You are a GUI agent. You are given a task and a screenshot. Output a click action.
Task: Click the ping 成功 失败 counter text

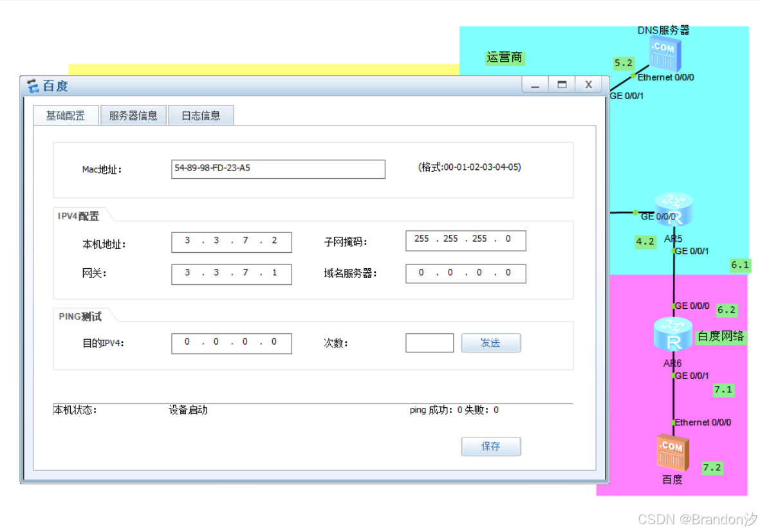click(454, 410)
